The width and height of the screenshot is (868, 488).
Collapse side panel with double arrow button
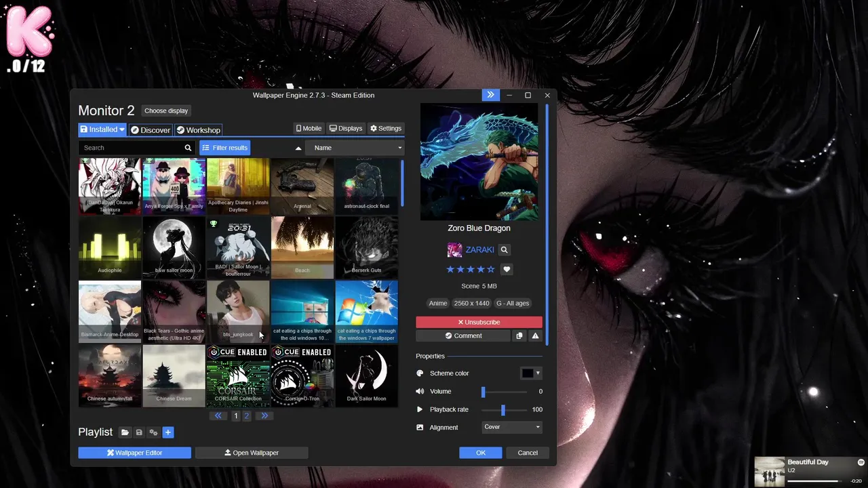pyautogui.click(x=490, y=95)
